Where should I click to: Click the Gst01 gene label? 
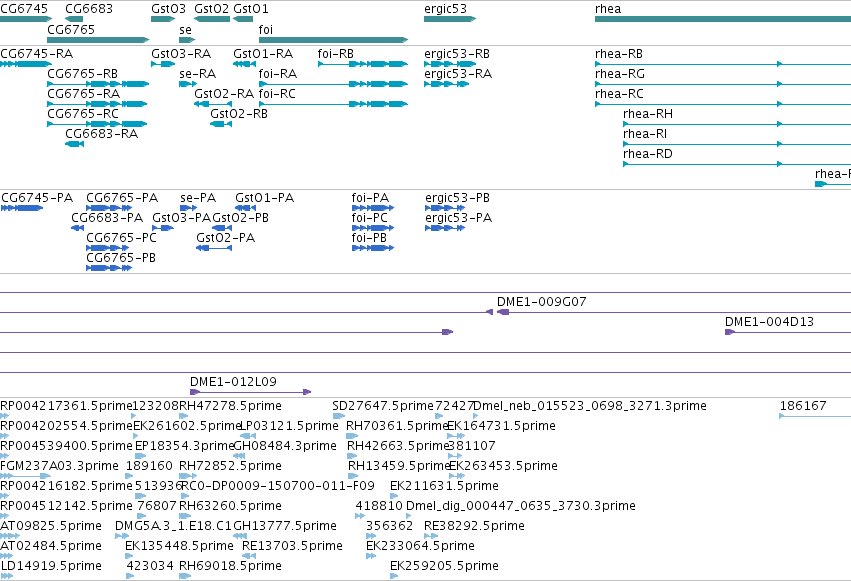point(251,9)
